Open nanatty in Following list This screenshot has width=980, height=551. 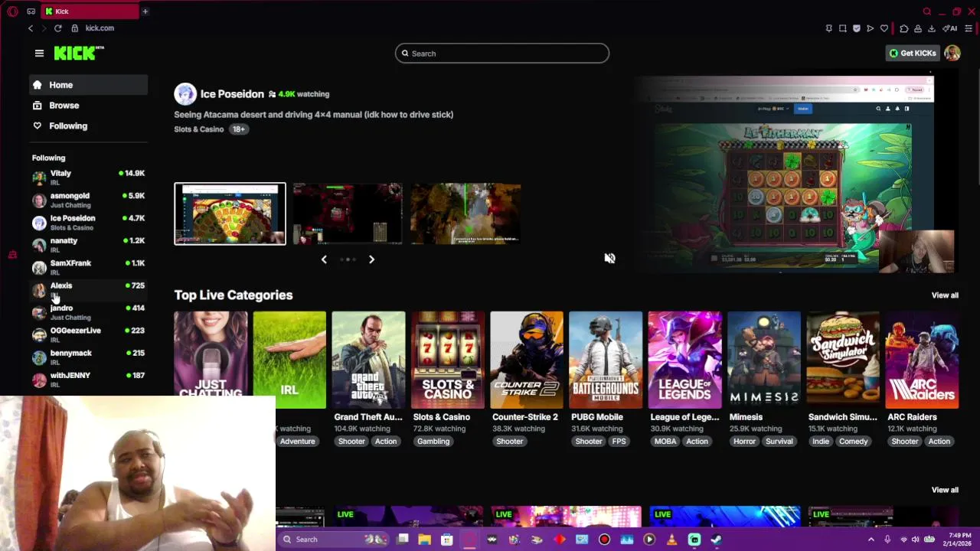click(89, 245)
